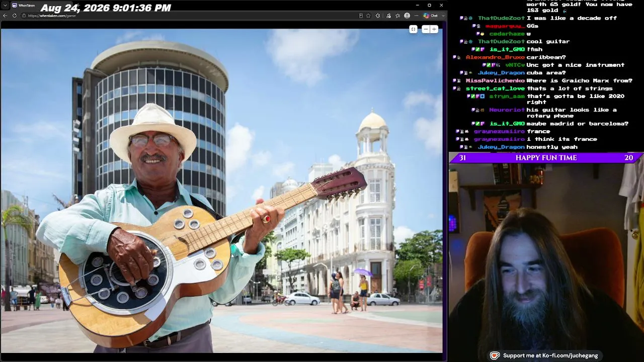
Task: Click the Ko-fi heart cup icon
Action: (495, 355)
